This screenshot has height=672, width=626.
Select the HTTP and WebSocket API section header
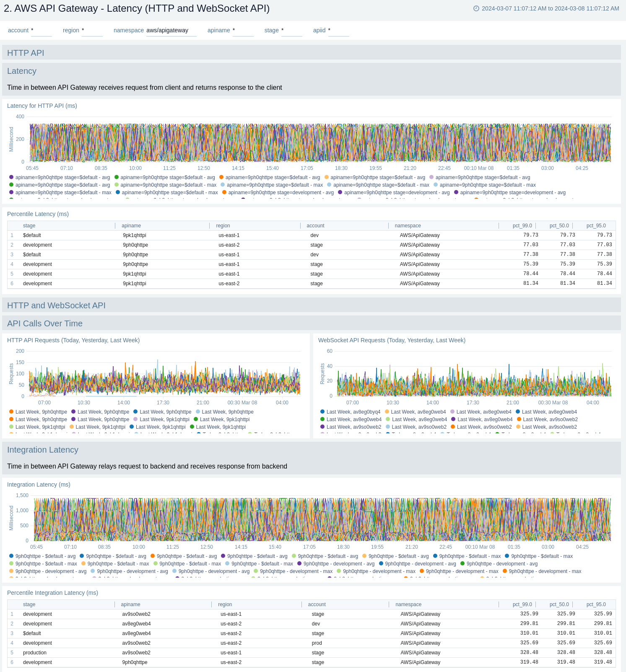pos(56,305)
